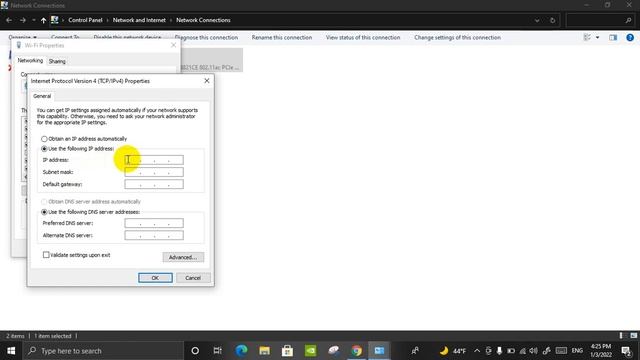The height and width of the screenshot is (360, 640).
Task: Click the search box in Network Connections
Action: tap(600, 20)
